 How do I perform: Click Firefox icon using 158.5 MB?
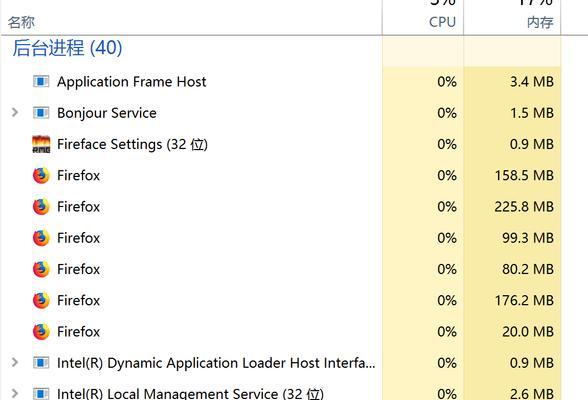pyautogui.click(x=41, y=175)
